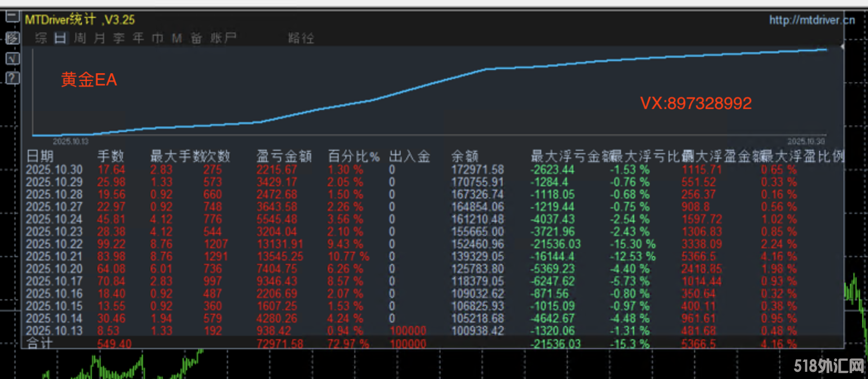Screen dimensions: 868x379
Task: Click the 修 icon button on left edge
Action: [x=12, y=38]
